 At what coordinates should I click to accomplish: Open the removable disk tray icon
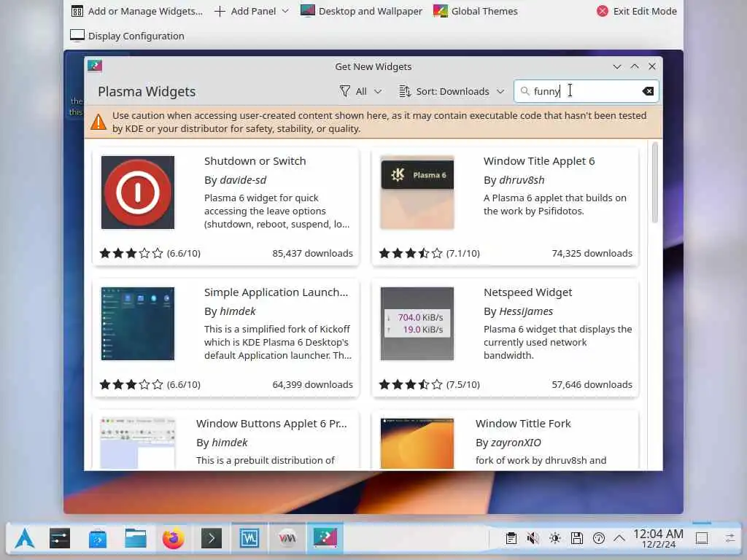coord(577,539)
